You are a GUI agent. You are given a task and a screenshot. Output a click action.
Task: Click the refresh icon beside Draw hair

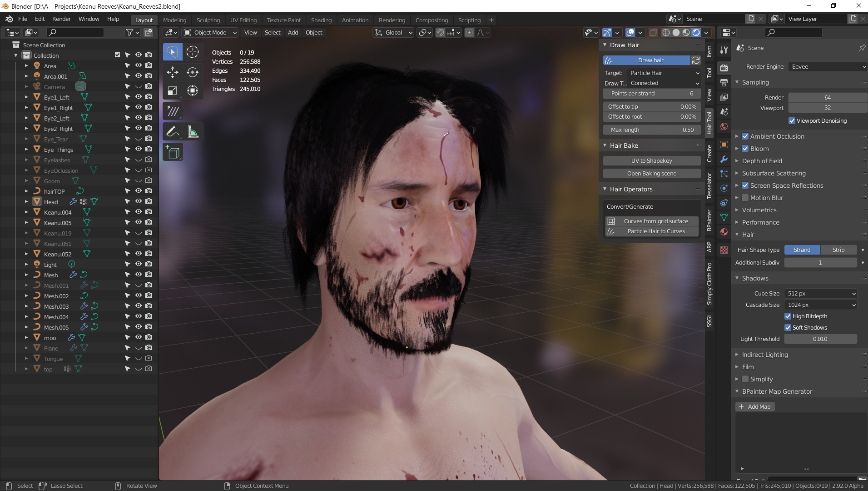click(x=696, y=60)
